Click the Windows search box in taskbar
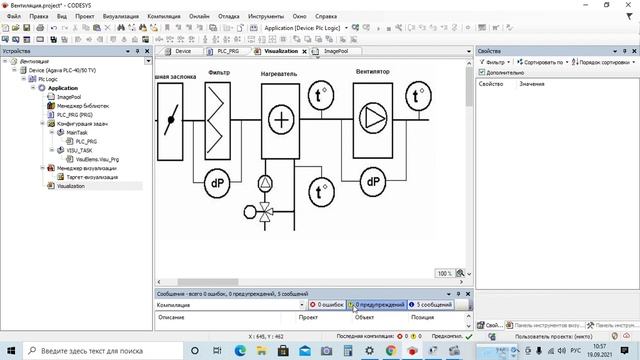The image size is (640, 360). (102, 351)
